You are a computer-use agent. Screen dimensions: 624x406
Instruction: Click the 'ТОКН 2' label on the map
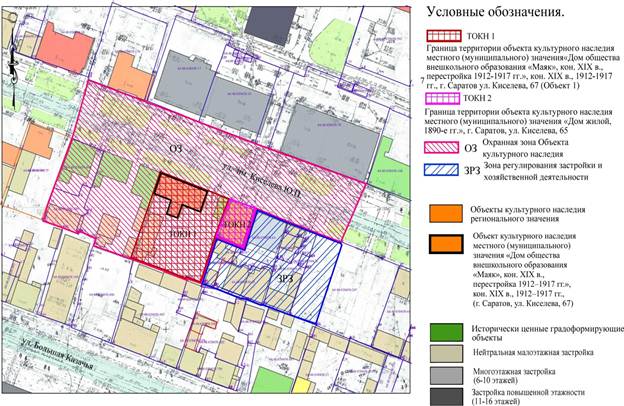click(x=237, y=224)
